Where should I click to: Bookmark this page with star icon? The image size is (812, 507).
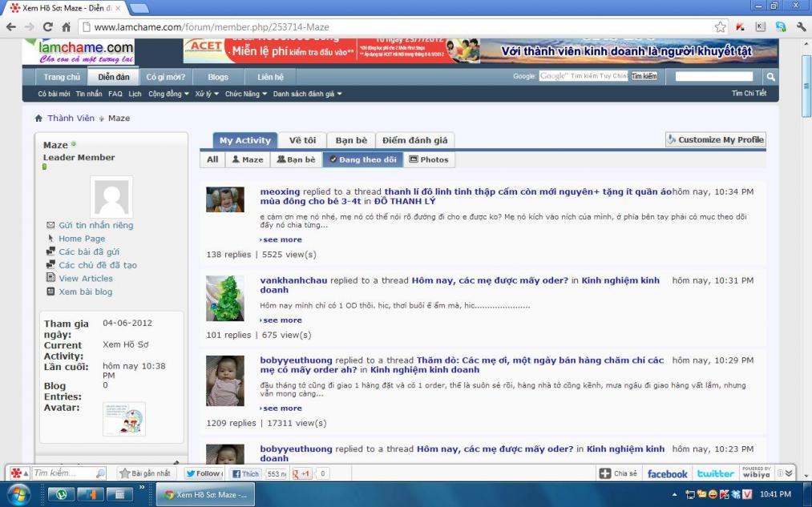pyautogui.click(x=720, y=26)
